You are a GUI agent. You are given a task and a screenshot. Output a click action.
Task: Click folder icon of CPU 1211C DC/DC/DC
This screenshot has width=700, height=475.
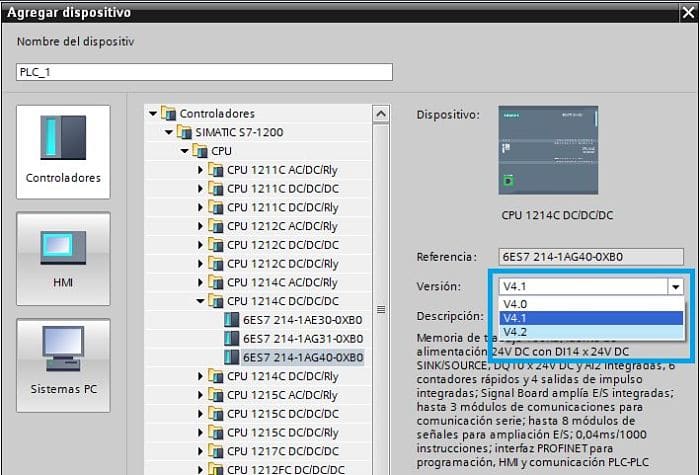216,188
